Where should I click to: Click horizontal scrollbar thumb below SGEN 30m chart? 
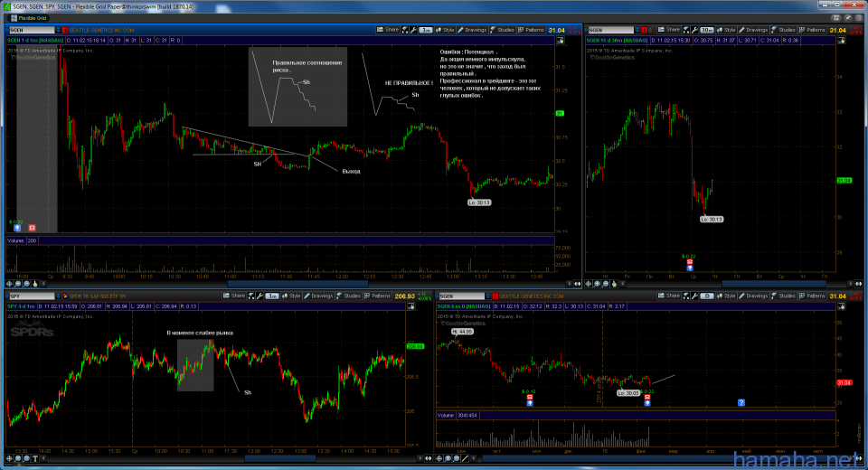774,284
